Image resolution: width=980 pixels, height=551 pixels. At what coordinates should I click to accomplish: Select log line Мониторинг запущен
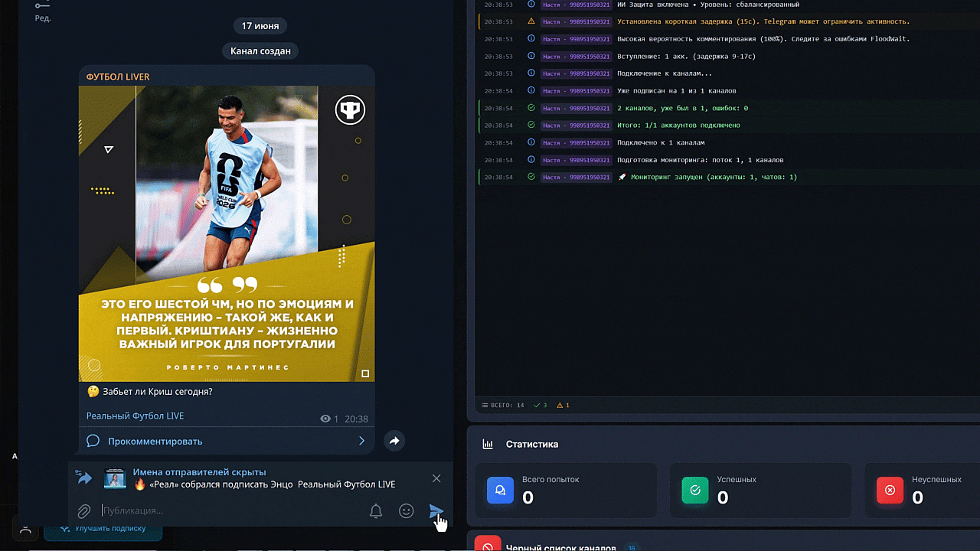point(727,177)
